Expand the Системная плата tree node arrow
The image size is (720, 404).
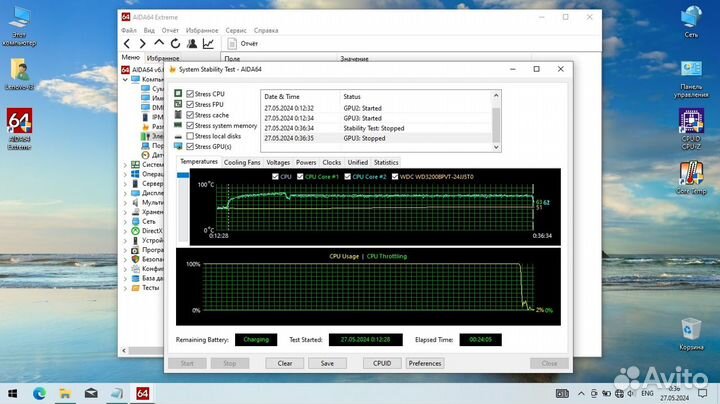[125, 165]
